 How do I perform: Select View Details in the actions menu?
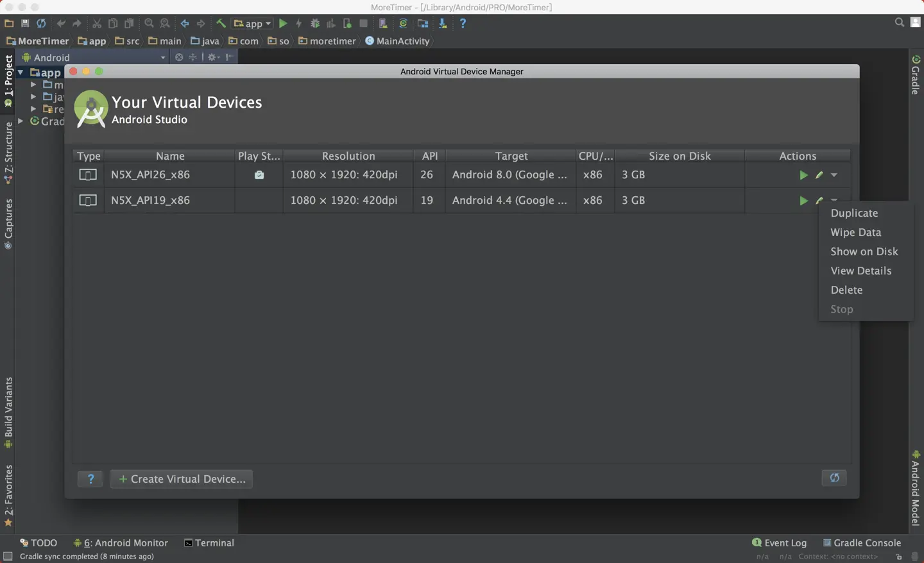pyautogui.click(x=866, y=271)
